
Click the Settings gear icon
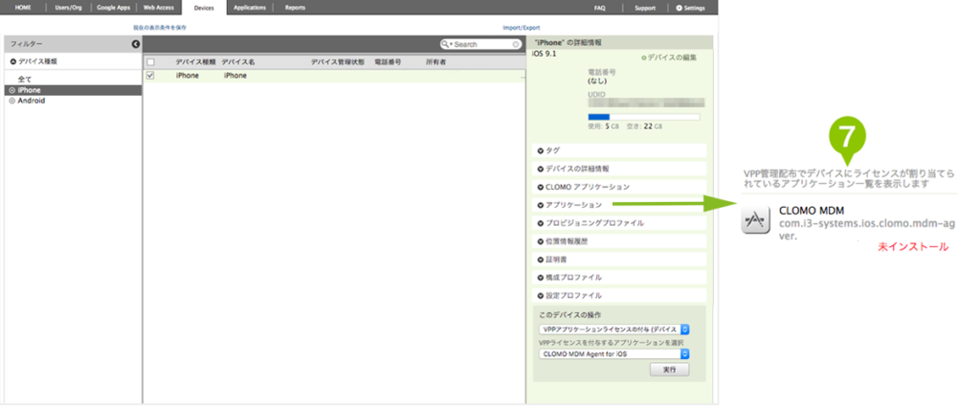point(679,8)
